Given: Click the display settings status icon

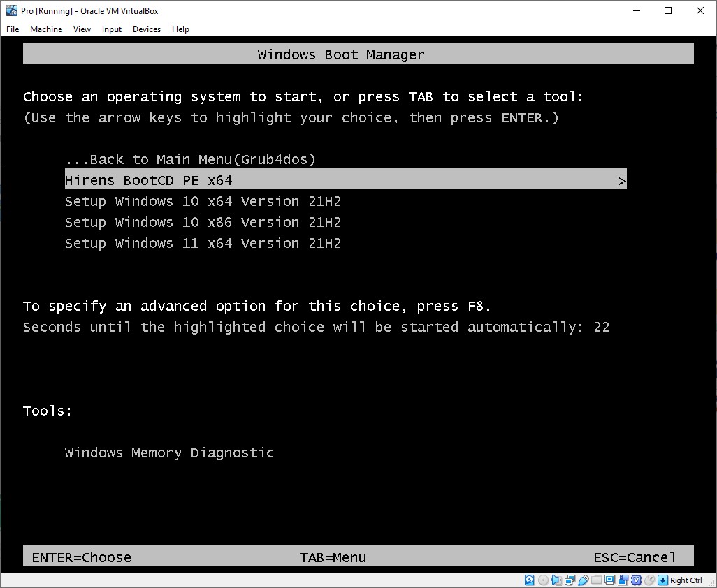Looking at the screenshot, I should pos(609,580).
